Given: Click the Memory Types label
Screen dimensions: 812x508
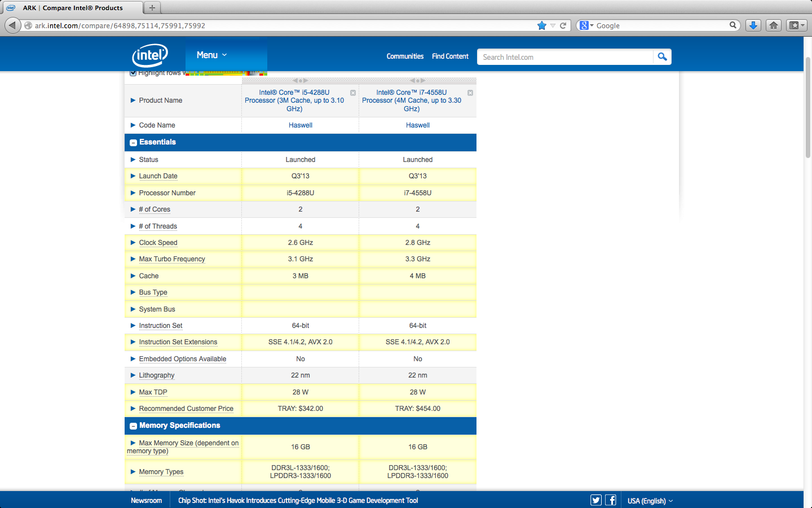Looking at the screenshot, I should [161, 472].
